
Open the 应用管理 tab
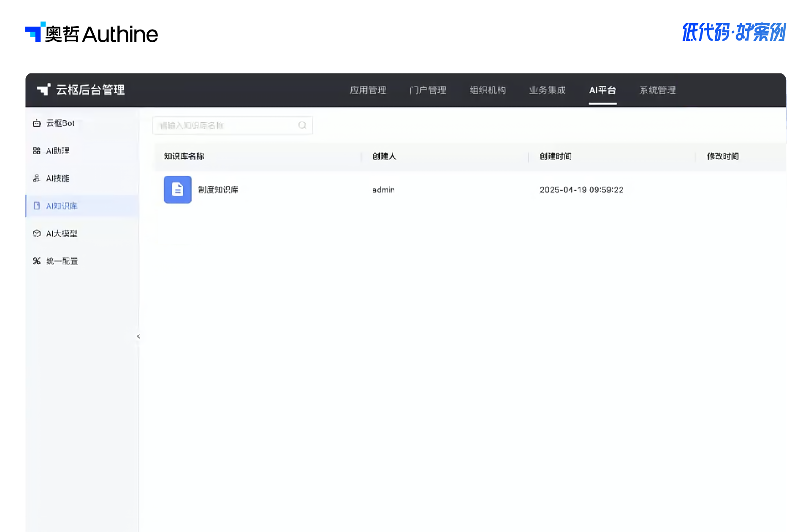(368, 90)
